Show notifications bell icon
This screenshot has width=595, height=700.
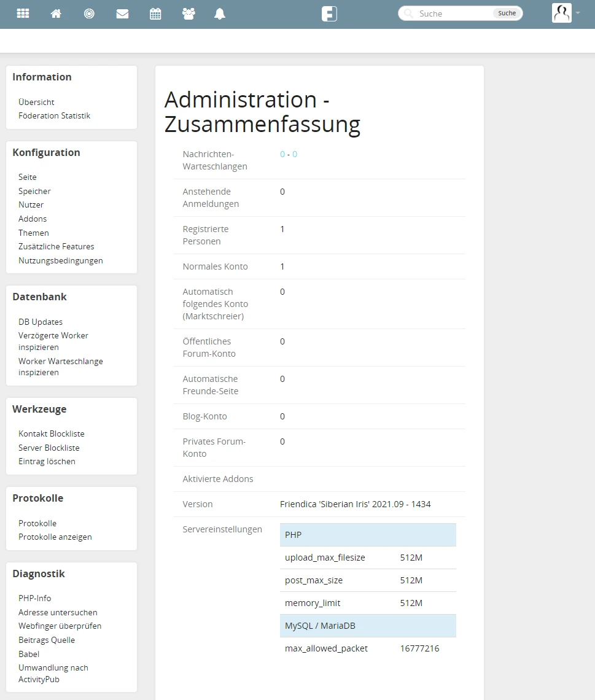coord(220,14)
